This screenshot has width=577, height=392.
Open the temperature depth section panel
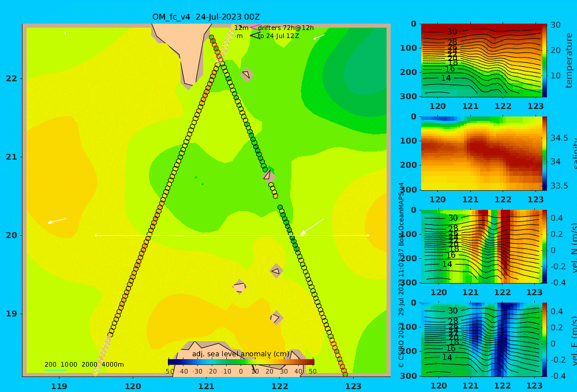(481, 61)
